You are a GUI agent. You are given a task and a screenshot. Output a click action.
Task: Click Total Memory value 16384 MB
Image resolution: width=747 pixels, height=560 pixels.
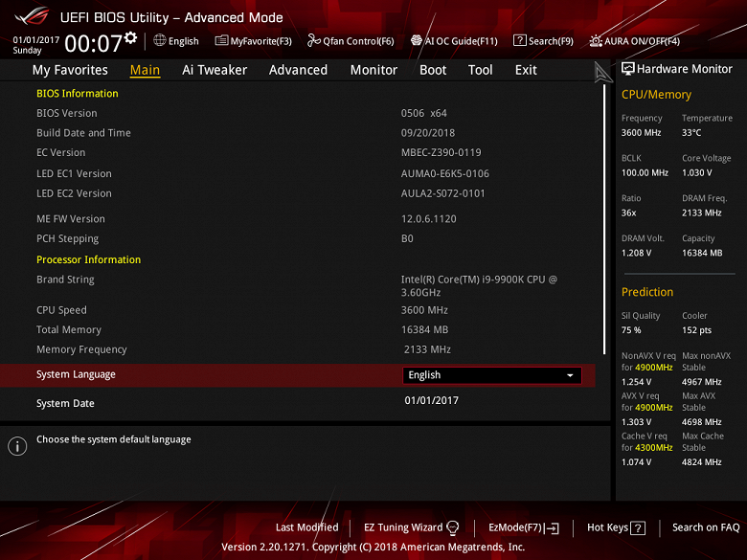pyautogui.click(x=424, y=329)
